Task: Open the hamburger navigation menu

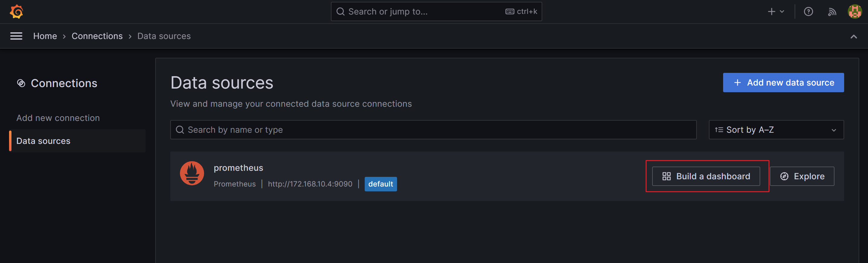Action: click(16, 36)
